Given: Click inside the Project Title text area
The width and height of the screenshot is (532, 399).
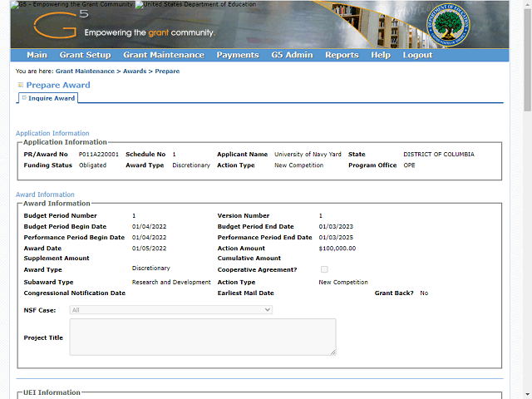Looking at the screenshot, I should click(202, 337).
